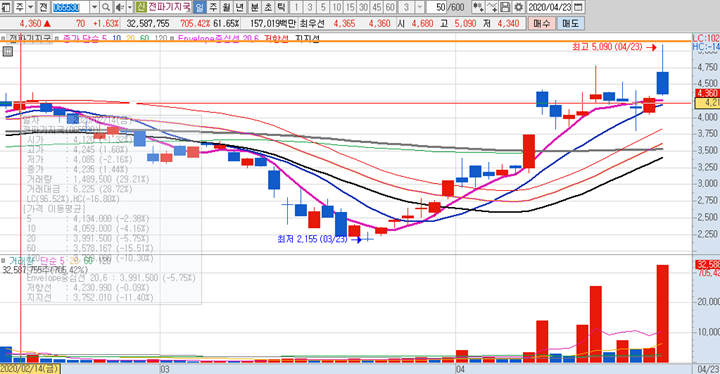Open dropdown next to speaker icon
Screen dimensions: 720x374
click(x=129, y=7)
